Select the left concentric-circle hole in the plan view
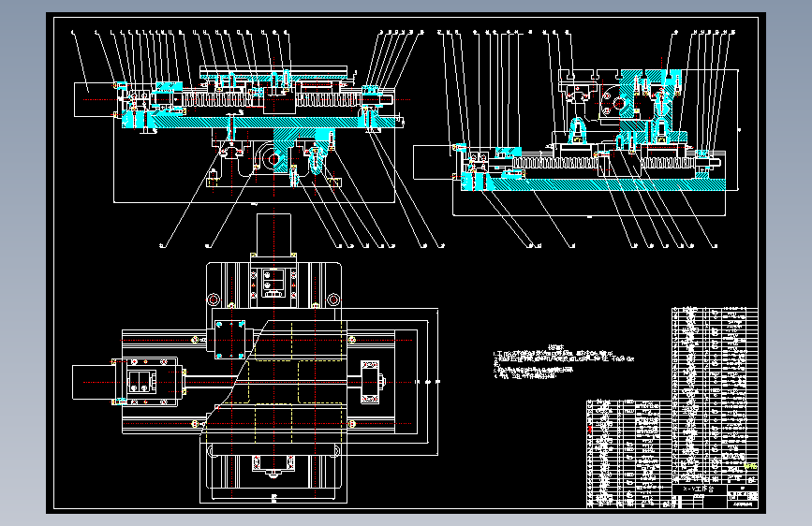The width and height of the screenshot is (812, 526). point(214,300)
